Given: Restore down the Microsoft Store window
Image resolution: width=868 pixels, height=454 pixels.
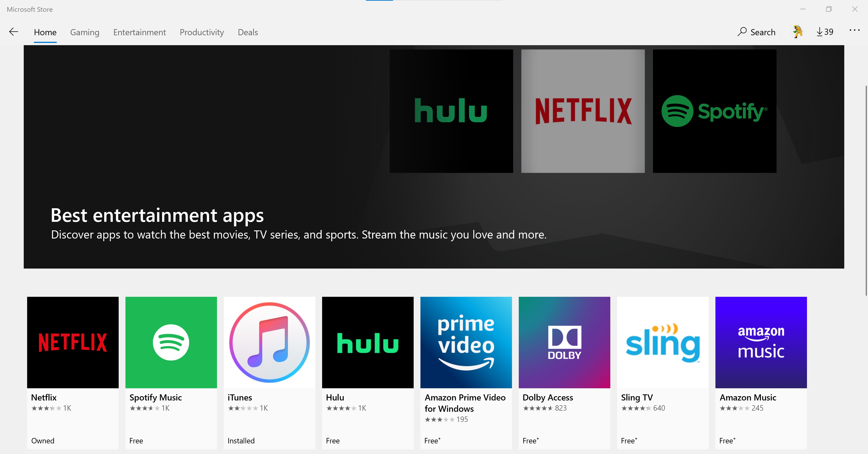Looking at the screenshot, I should point(829,9).
